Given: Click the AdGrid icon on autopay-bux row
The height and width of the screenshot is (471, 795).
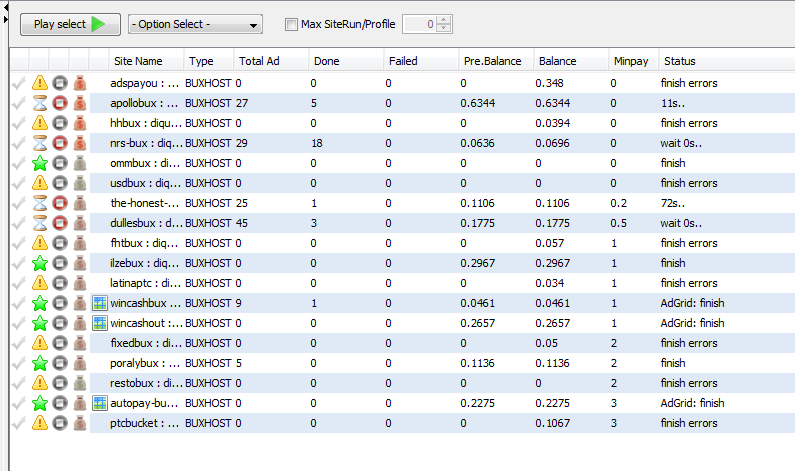Looking at the screenshot, I should click(x=99, y=403).
